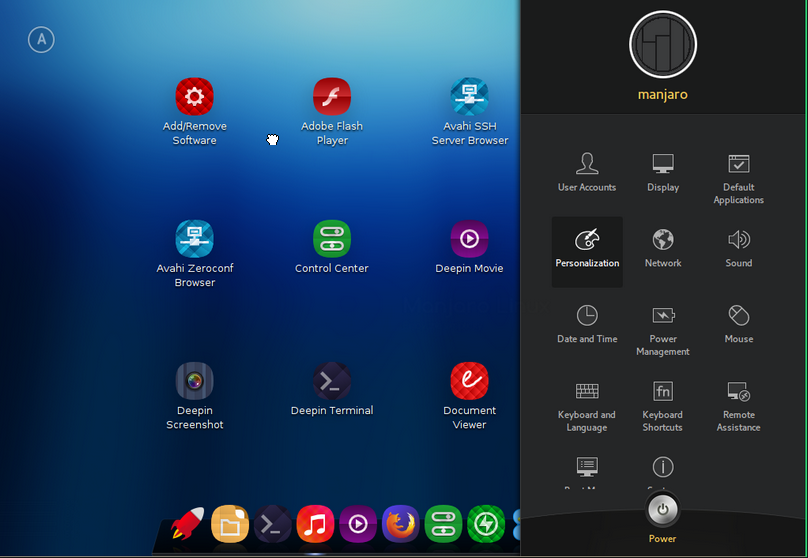Open file manager from dock
The image size is (808, 558).
point(230,523)
